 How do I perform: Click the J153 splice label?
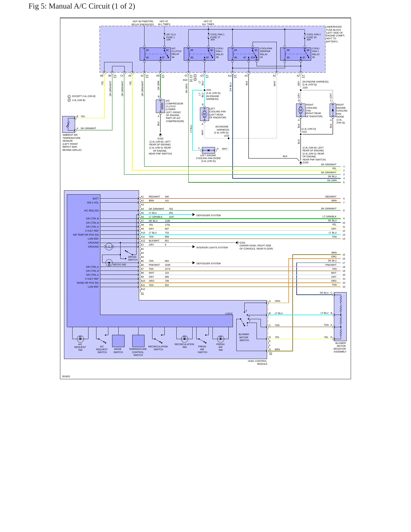[x=226, y=136]
